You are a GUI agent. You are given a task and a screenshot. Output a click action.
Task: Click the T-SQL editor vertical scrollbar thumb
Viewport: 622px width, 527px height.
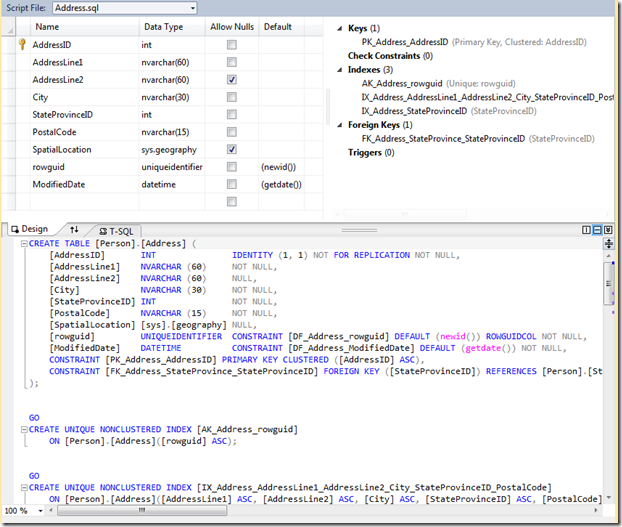pos(608,284)
